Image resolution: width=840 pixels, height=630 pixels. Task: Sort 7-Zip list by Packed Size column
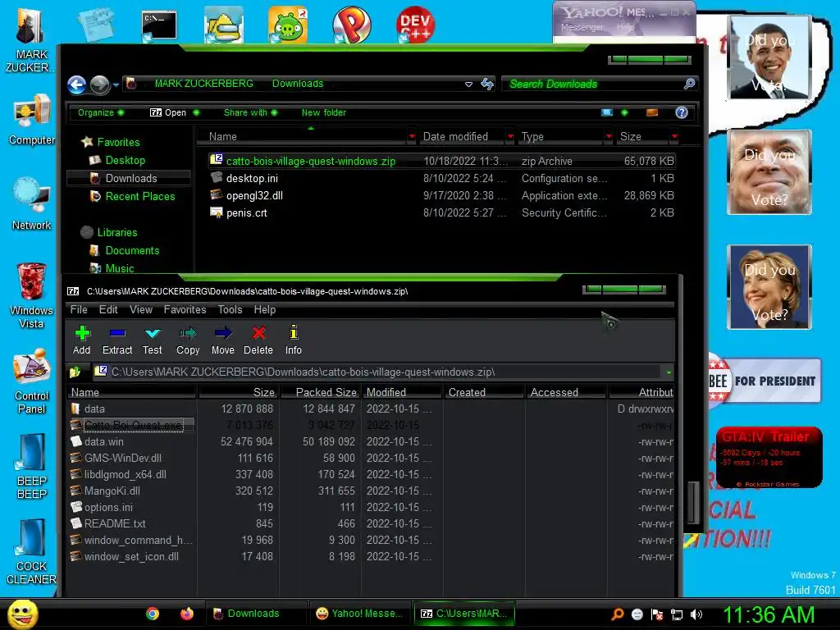321,392
